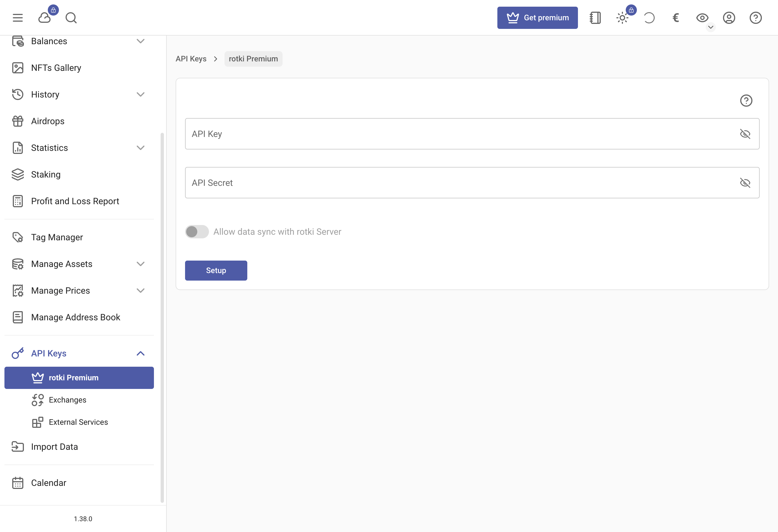The height and width of the screenshot is (532, 778).
Task: Expand the Manage Prices chevron
Action: [141, 291]
